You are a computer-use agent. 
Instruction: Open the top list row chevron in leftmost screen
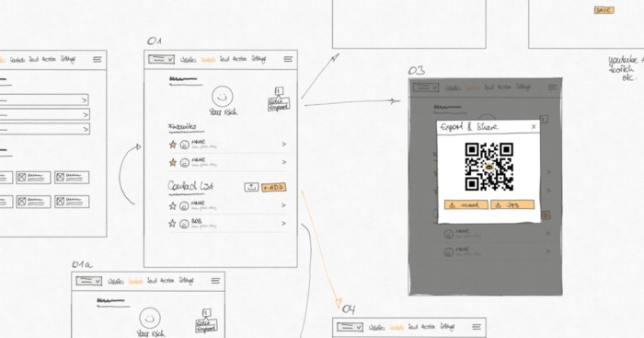(85, 99)
